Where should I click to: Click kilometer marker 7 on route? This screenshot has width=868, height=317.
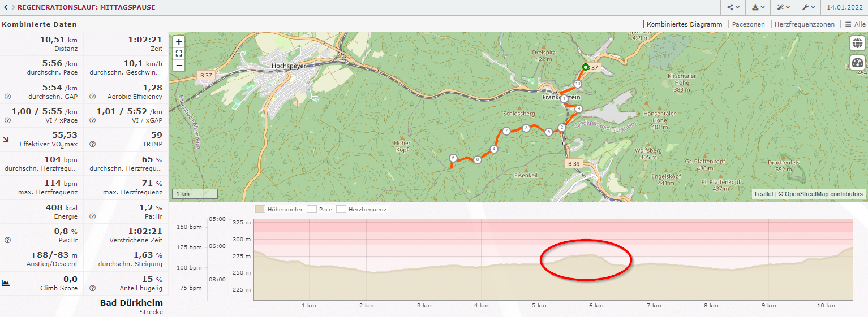click(506, 131)
